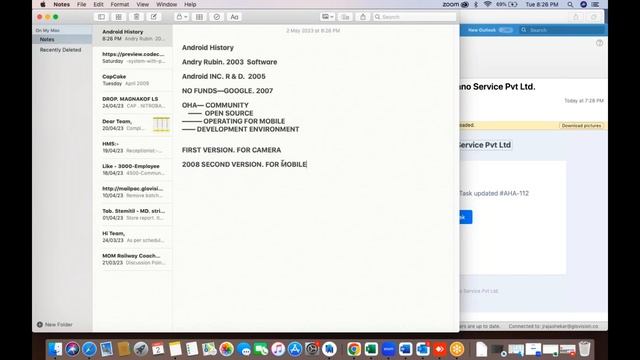Add a checklist with the checkmark icon
The width and height of the screenshot is (640, 360).
click(217, 17)
